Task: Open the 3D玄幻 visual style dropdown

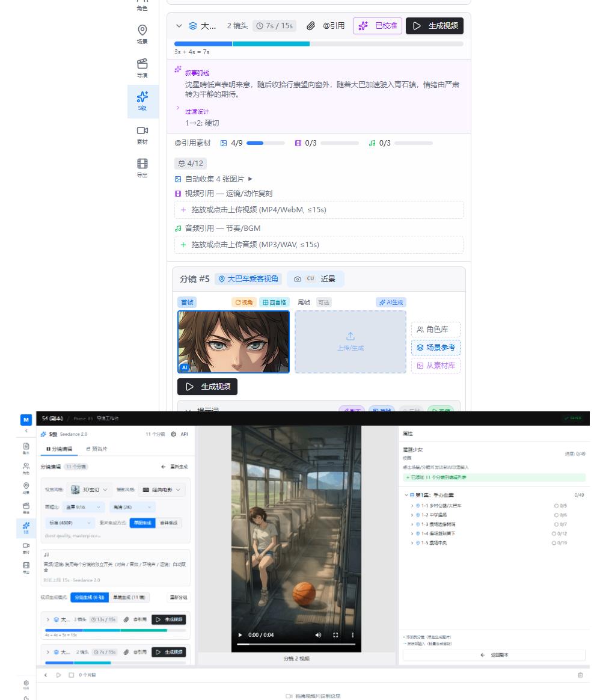Action: 89,490
